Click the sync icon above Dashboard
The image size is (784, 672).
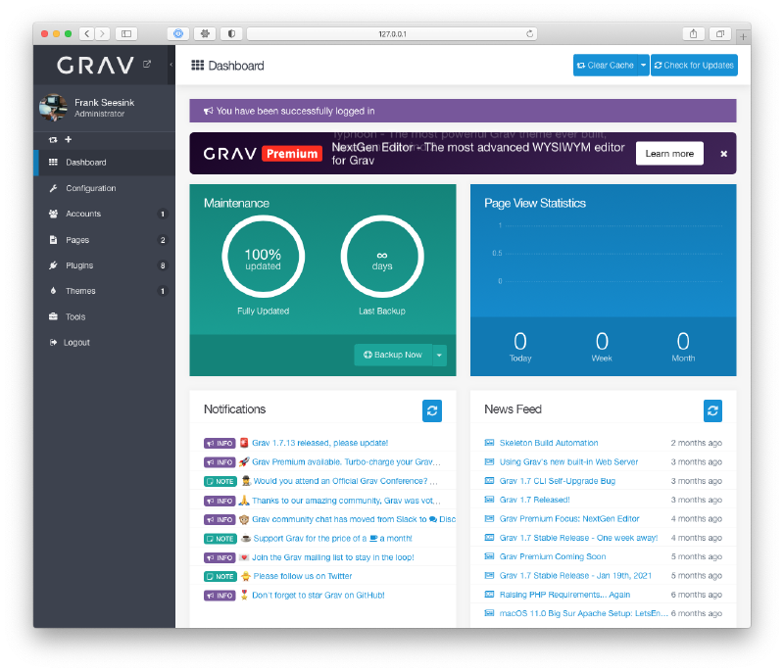[x=52, y=139]
